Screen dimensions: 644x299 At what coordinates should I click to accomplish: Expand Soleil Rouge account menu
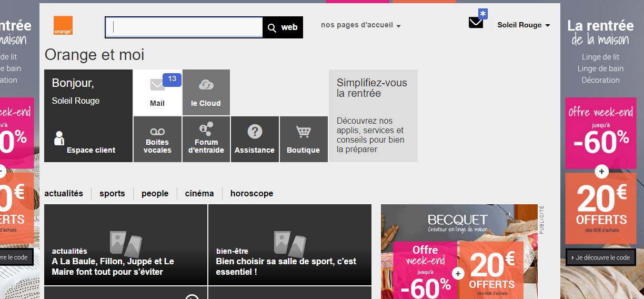(x=524, y=25)
